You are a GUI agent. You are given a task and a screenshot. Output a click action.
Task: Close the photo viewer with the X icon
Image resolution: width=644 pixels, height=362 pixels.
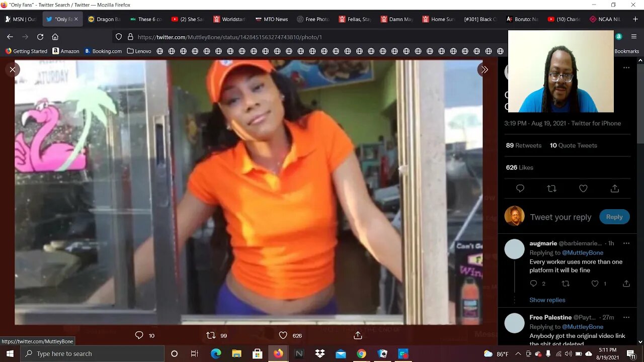(x=13, y=69)
